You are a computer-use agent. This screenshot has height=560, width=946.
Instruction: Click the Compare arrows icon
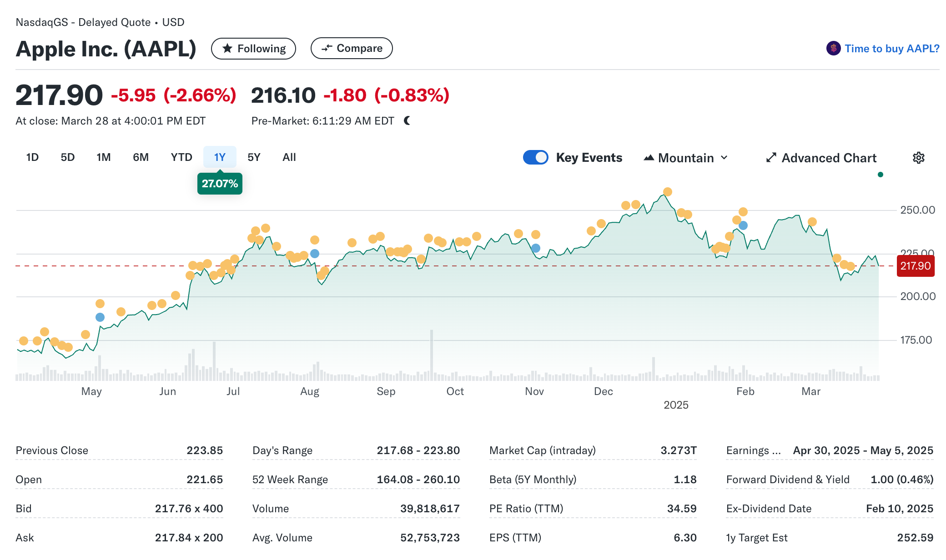click(x=327, y=48)
